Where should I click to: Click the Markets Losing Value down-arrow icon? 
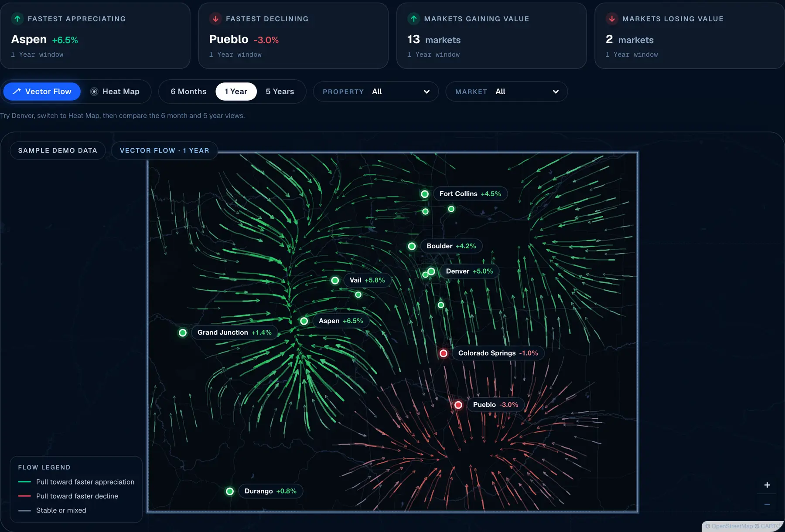[612, 19]
